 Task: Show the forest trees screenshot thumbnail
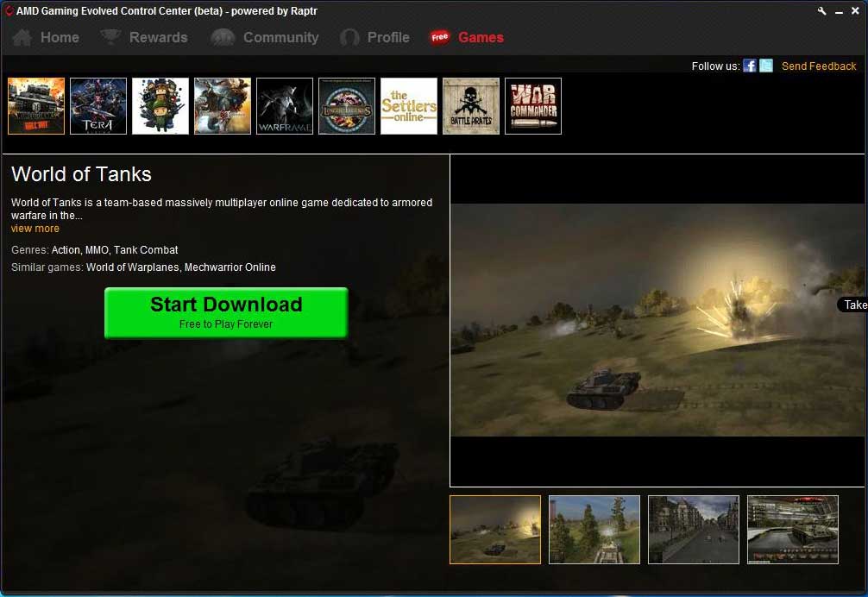594,530
